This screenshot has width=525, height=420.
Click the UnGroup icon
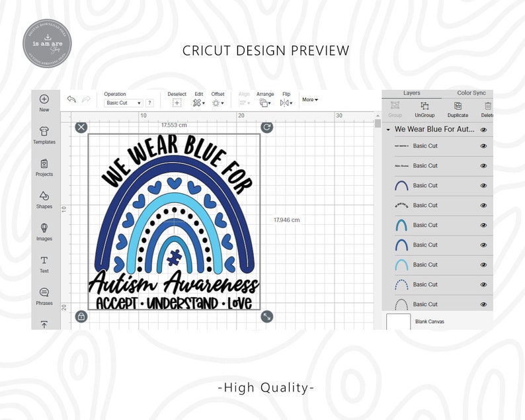click(x=424, y=106)
